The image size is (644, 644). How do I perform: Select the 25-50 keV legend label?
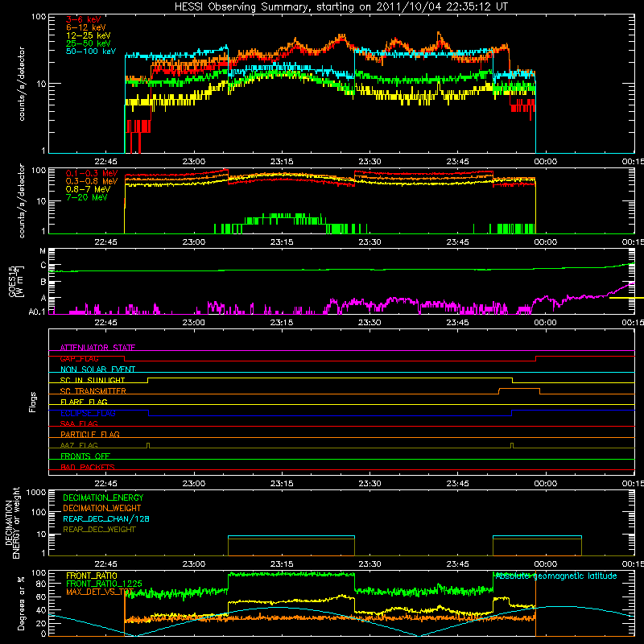coord(89,43)
